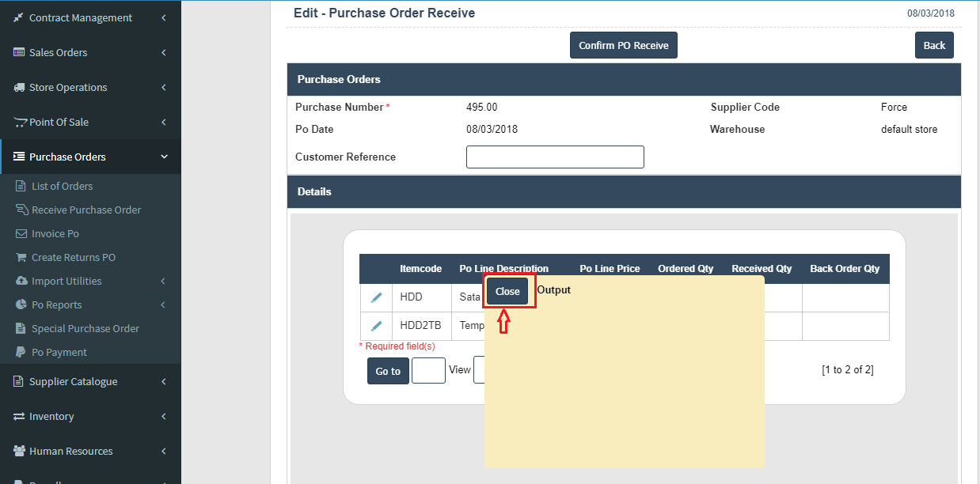Expand the Contract Management menu chevron
This screenshot has width=980, height=484.
(x=164, y=17)
